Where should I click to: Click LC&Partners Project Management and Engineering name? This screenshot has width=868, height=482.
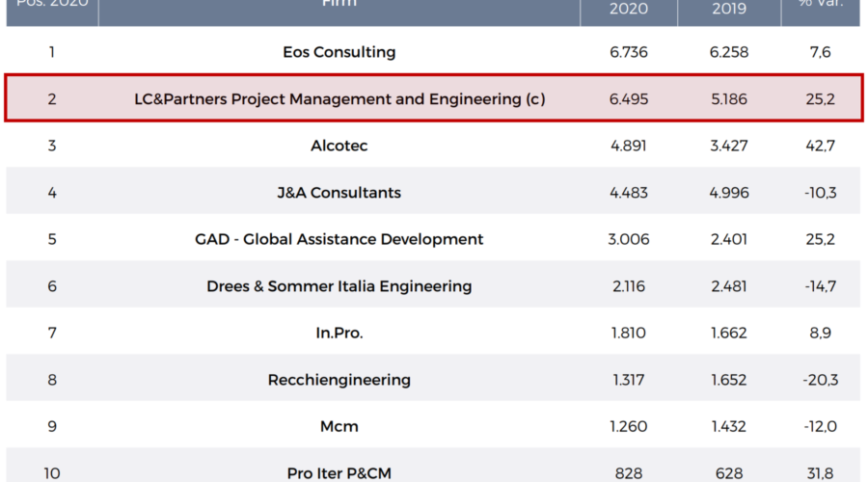[x=339, y=99]
